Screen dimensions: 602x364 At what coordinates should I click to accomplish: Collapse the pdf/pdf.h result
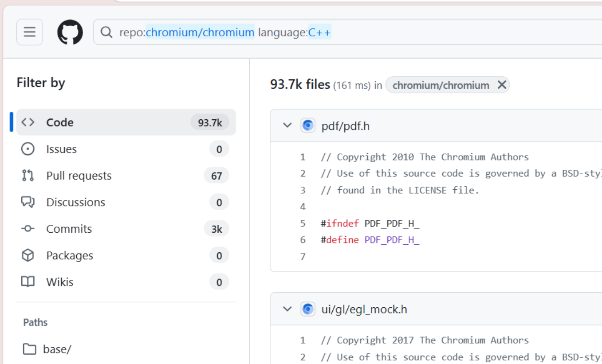pos(287,126)
